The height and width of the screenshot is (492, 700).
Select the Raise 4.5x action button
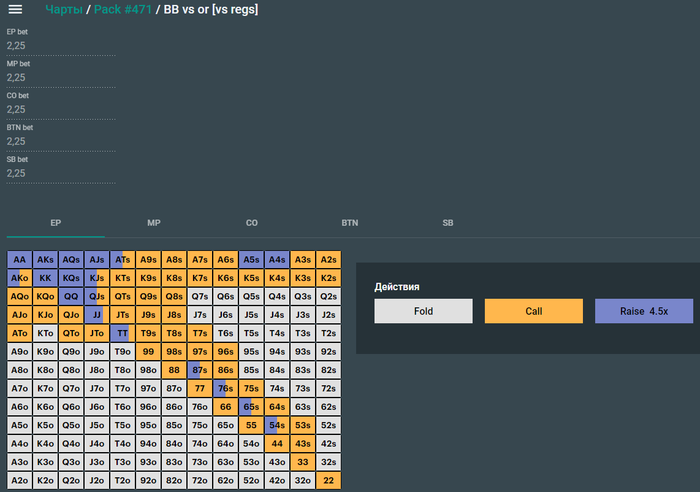pyautogui.click(x=644, y=311)
